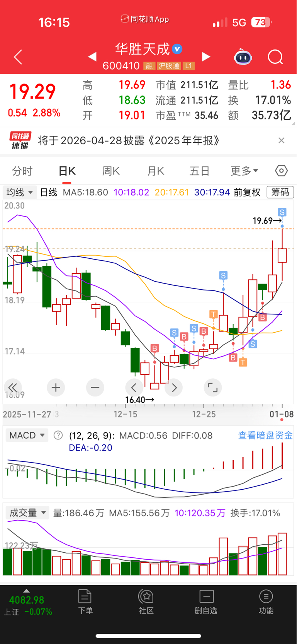This screenshot has height=644, width=297.
Task: Tap the L1 level badge
Action: [188, 66]
